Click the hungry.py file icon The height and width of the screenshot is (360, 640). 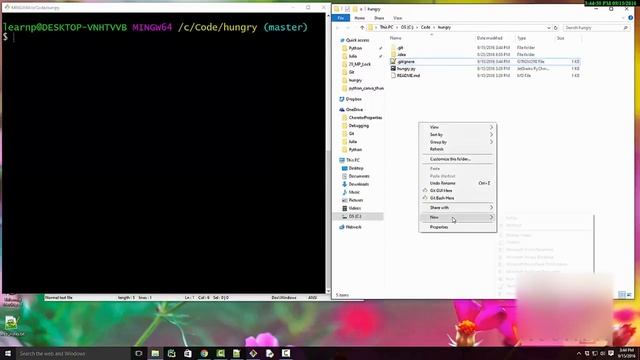[x=393, y=69]
